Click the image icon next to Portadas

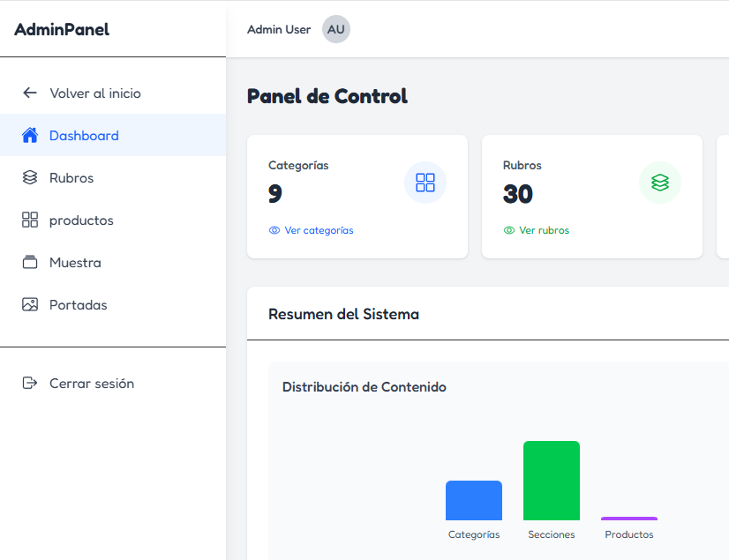pyautogui.click(x=30, y=304)
